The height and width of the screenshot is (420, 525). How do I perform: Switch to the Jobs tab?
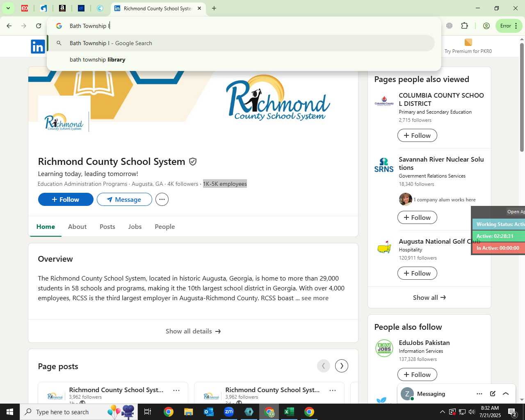click(x=135, y=226)
